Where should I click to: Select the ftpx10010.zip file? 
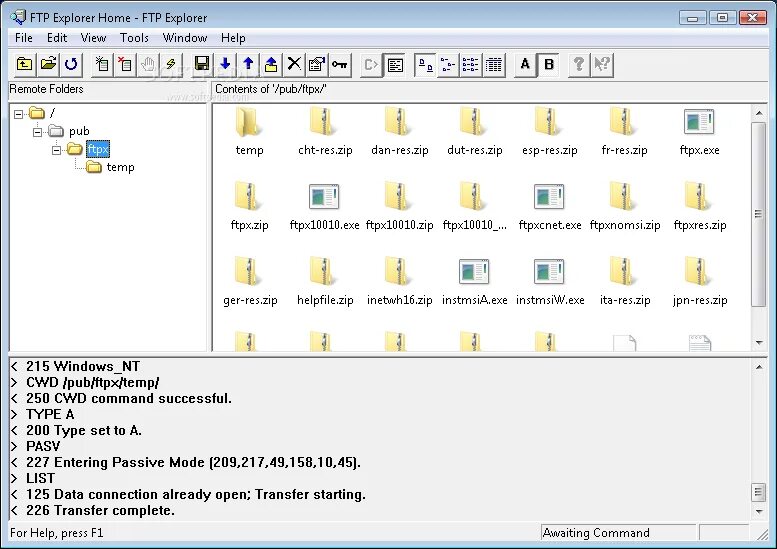[x=399, y=207]
